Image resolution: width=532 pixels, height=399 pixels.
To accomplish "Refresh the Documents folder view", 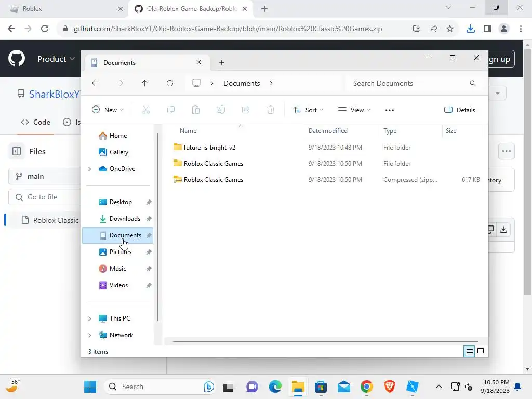I will pos(170,83).
